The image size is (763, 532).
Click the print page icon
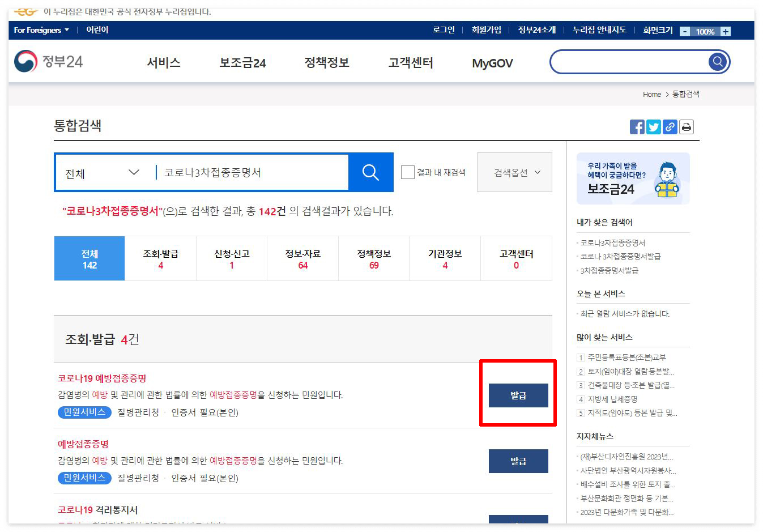tap(686, 127)
